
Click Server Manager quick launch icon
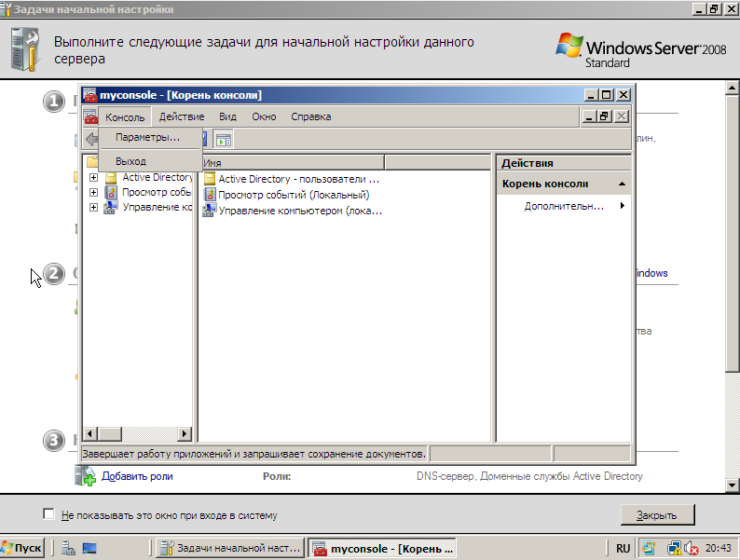(x=68, y=548)
